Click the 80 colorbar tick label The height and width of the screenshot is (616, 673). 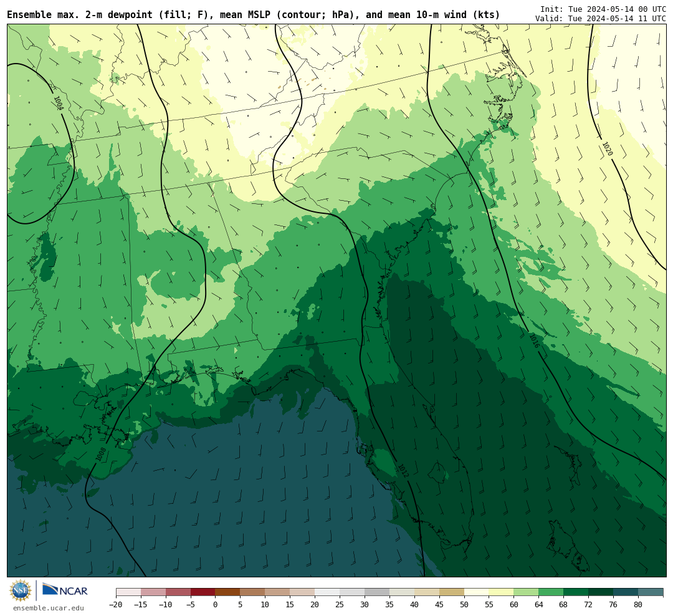639,605
